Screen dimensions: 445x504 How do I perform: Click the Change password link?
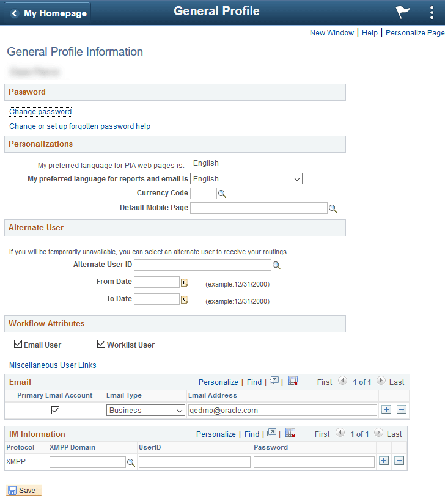(40, 111)
